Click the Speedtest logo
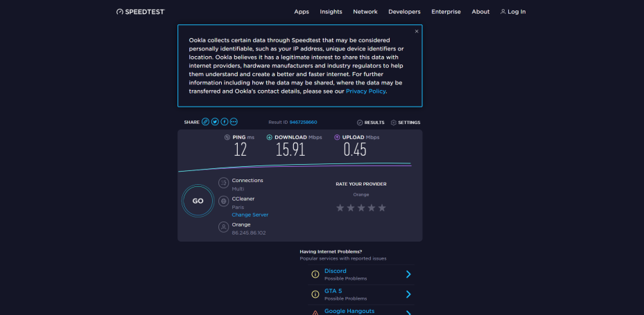The height and width of the screenshot is (315, 644). (141, 12)
